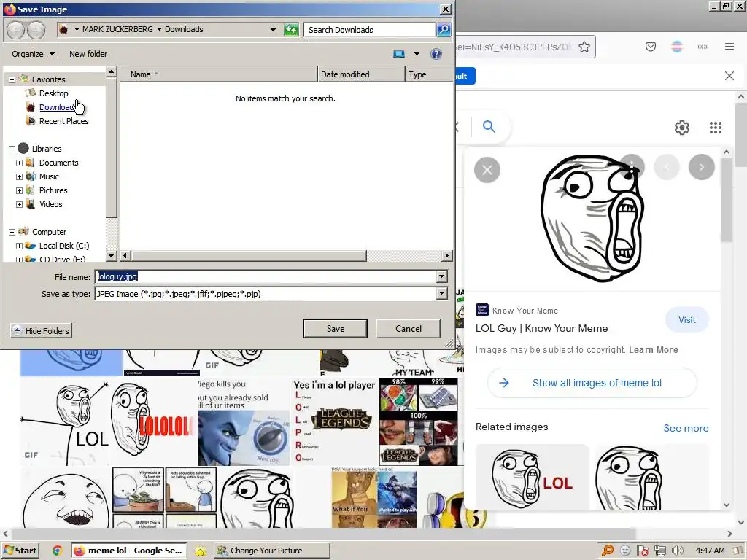Click the green refresh icon beside address path

pyautogui.click(x=291, y=29)
